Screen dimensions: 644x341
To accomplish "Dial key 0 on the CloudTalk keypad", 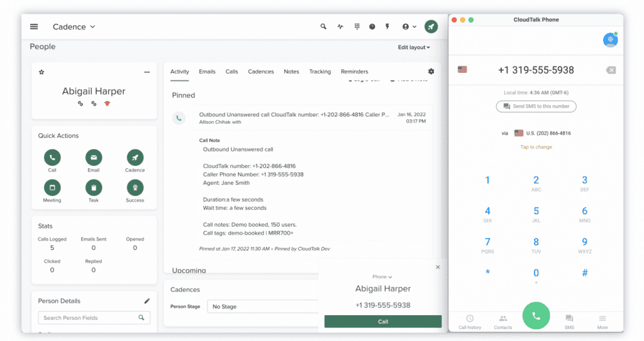I will tap(536, 276).
